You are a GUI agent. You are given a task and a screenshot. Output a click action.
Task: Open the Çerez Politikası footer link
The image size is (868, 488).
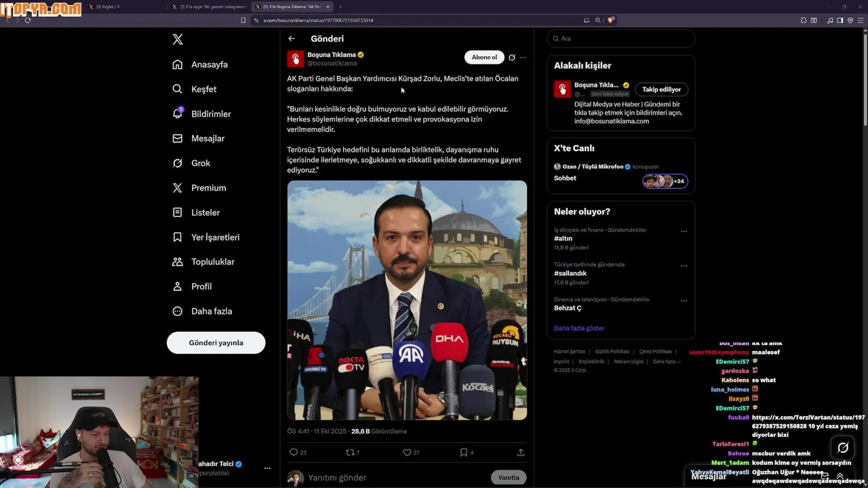coord(656,352)
